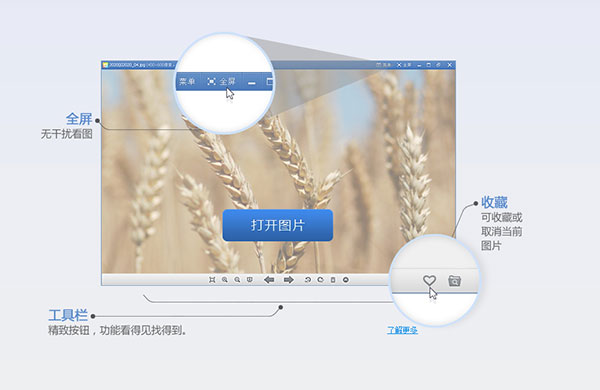Go to previous image with left arrow
Image resolution: width=600 pixels, height=390 pixels.
[269, 280]
